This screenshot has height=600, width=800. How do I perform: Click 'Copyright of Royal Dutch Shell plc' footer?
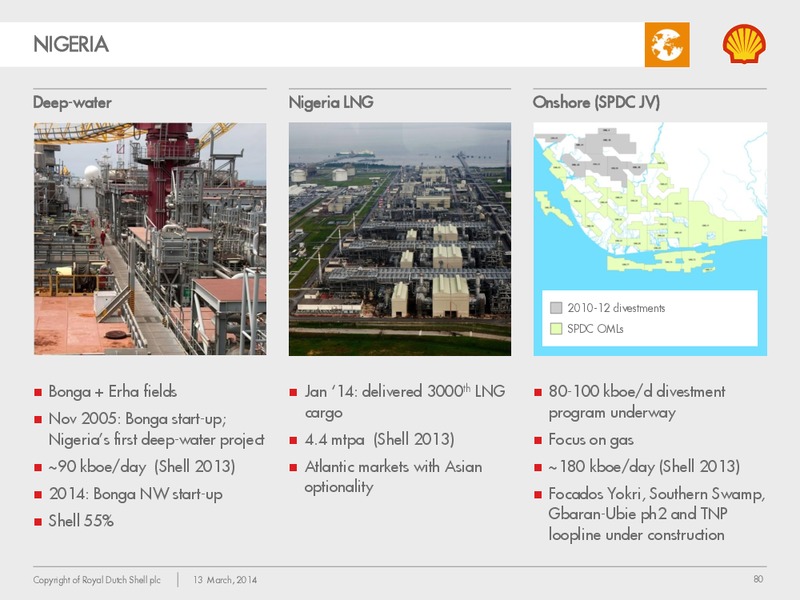click(97, 580)
